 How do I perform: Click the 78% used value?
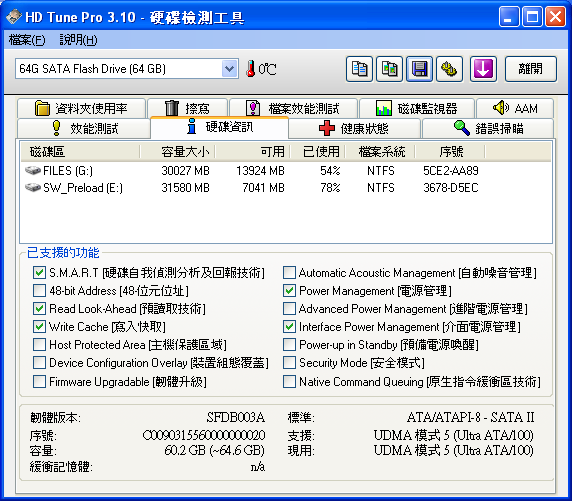[x=330, y=188]
